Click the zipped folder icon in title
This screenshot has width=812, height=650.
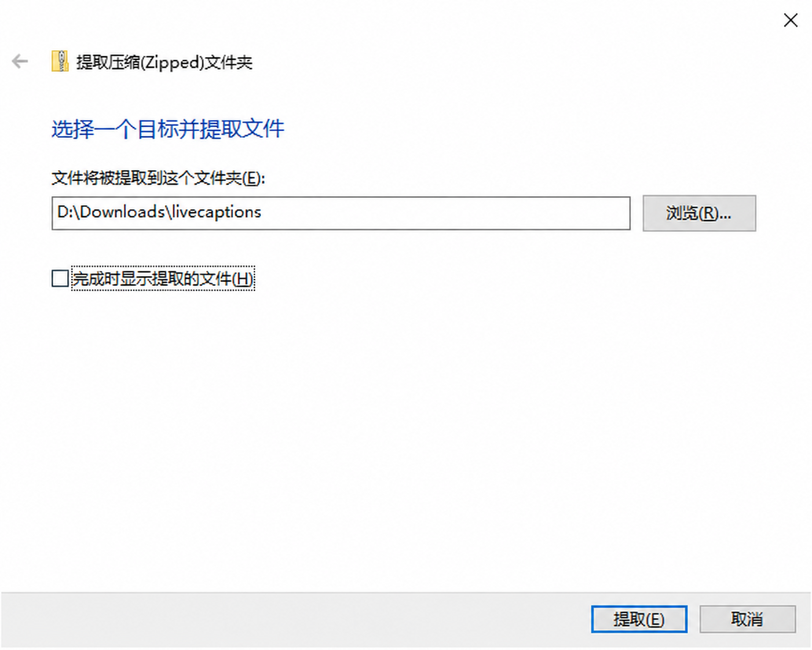[x=60, y=61]
